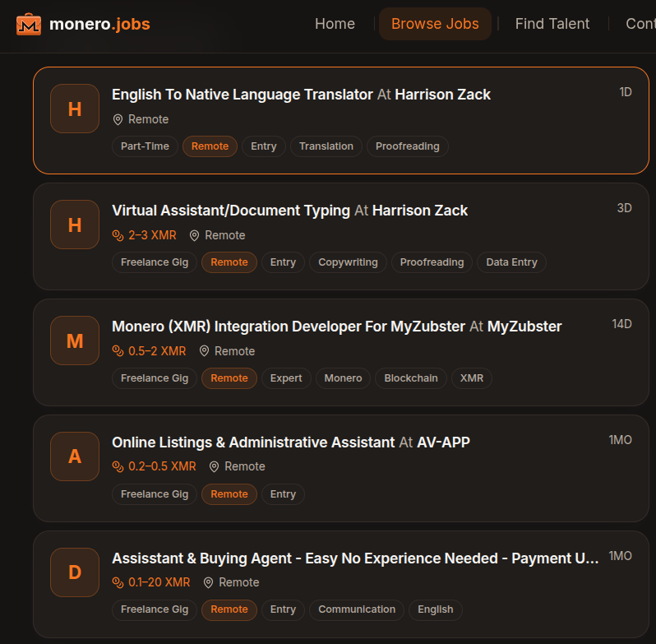Open Online Listings & Administrative Assistant job
The image size is (656, 644).
(x=253, y=442)
